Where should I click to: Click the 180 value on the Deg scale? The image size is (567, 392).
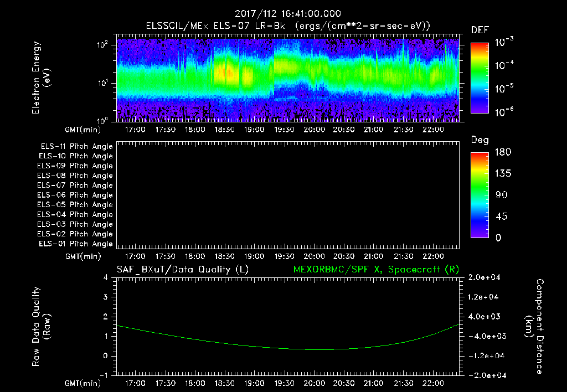point(503,152)
